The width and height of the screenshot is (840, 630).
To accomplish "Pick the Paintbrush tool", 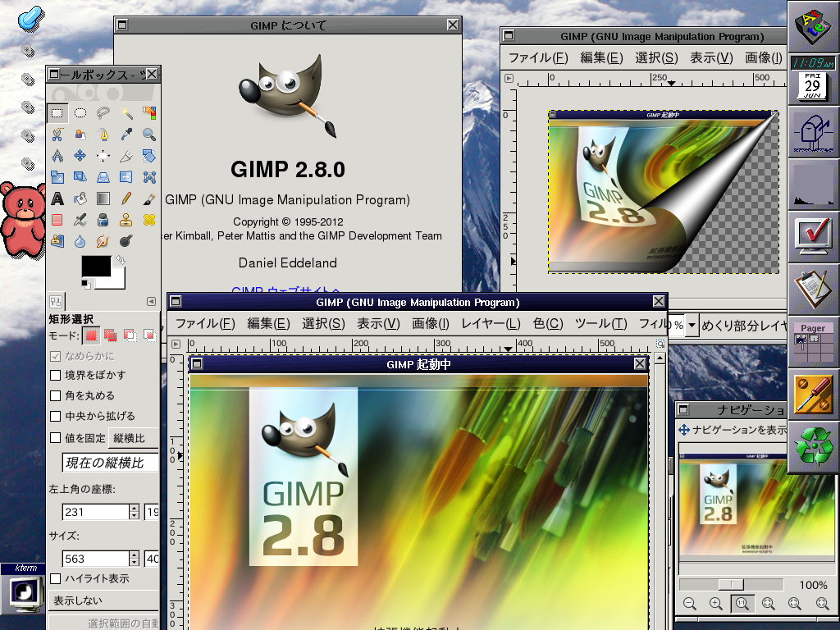I will point(149,199).
